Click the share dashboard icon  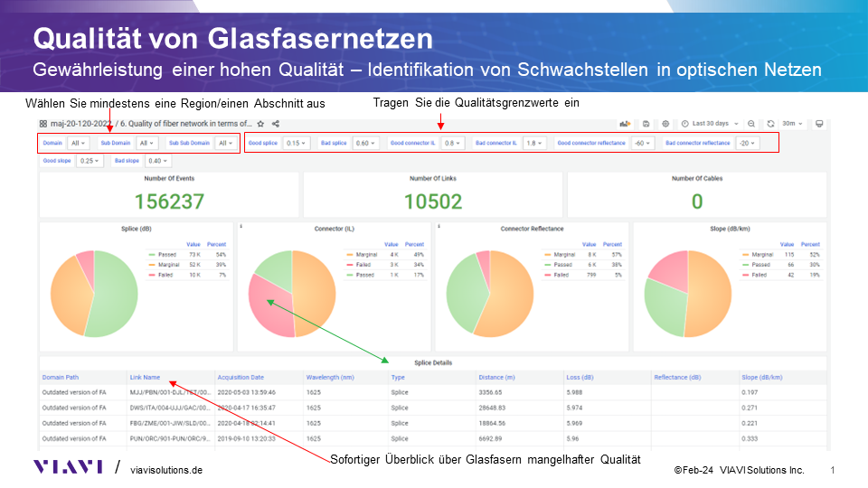[x=276, y=124]
